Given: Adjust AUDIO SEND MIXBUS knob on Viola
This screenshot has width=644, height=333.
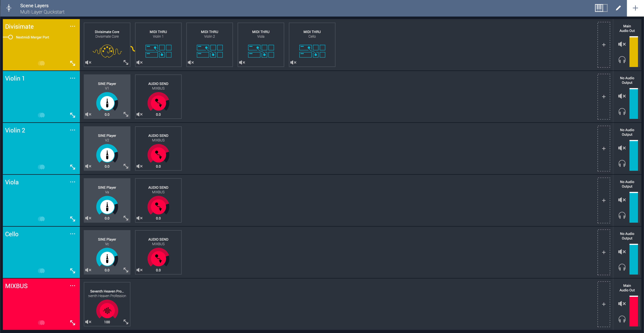Looking at the screenshot, I should point(158,207).
